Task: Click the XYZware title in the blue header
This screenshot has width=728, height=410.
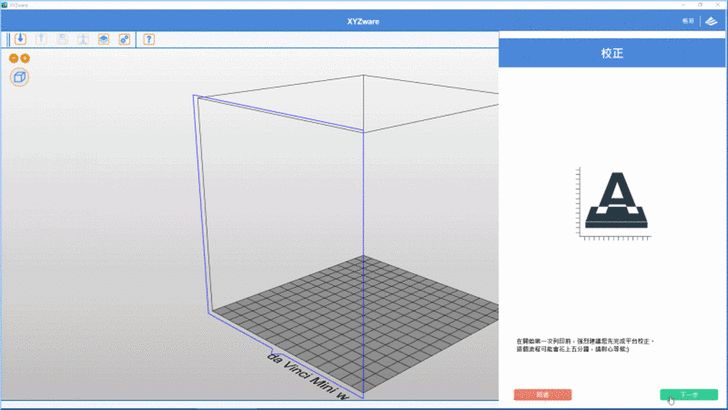Action: pos(364,20)
